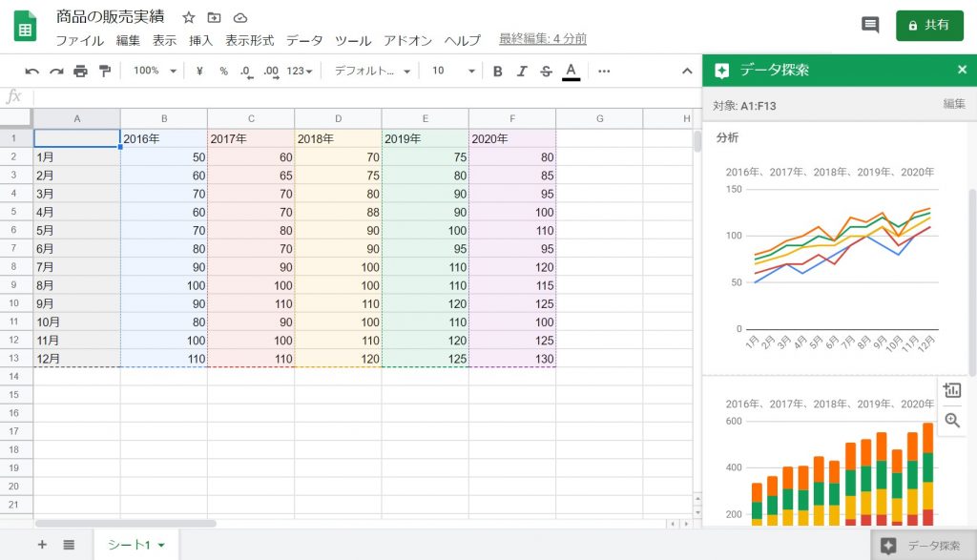Click the explore panel vertical scrollbar
The image size is (977, 560).
pyautogui.click(x=972, y=282)
